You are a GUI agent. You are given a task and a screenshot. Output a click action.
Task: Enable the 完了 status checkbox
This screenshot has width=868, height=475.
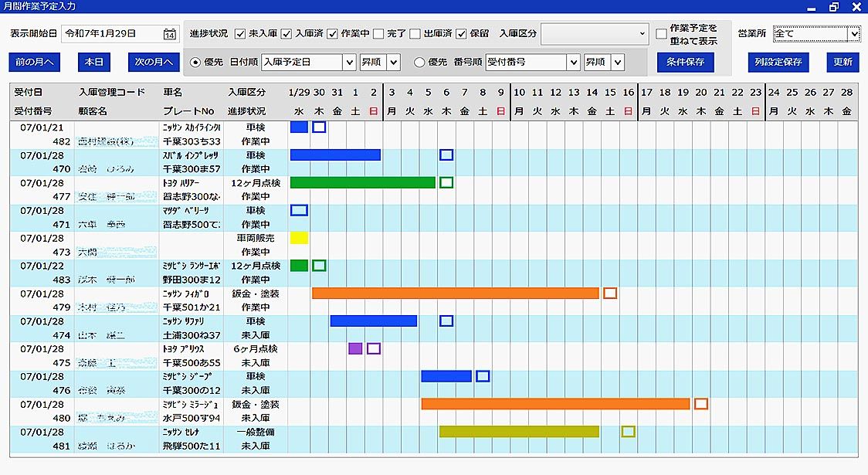pos(378,34)
